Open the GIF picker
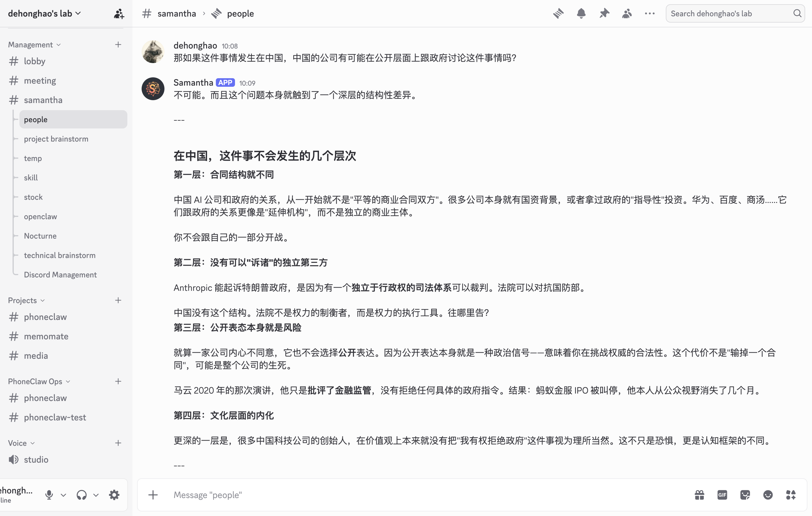 click(722, 495)
